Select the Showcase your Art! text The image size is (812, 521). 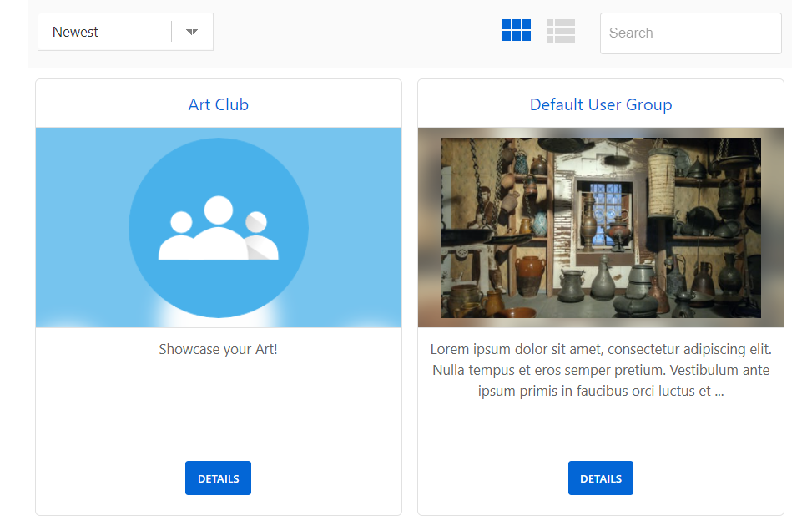click(x=218, y=349)
